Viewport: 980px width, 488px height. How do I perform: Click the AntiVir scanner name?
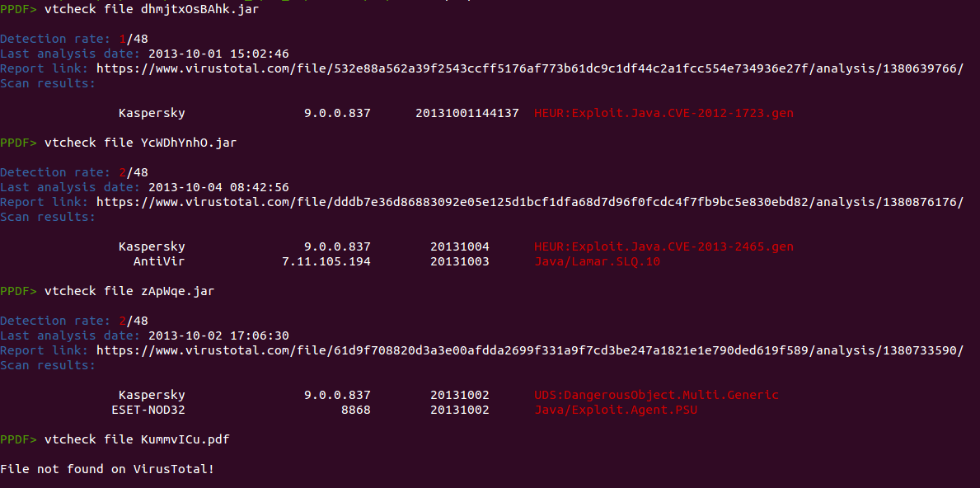click(x=159, y=261)
